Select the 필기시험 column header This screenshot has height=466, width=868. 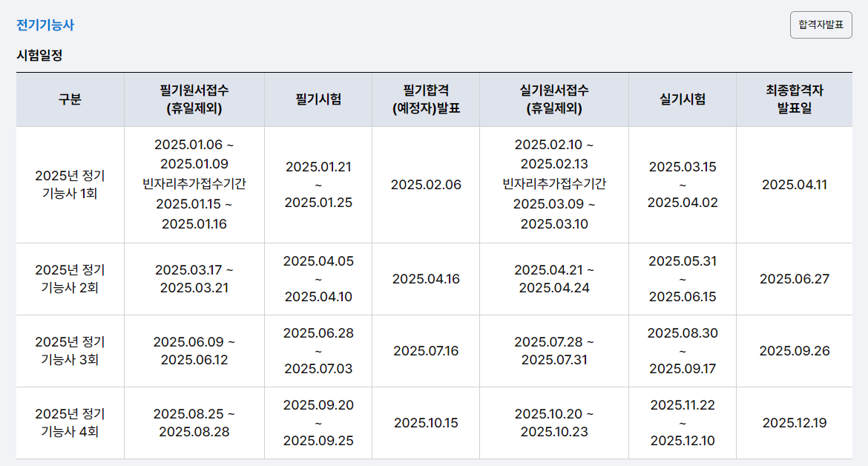tap(318, 99)
